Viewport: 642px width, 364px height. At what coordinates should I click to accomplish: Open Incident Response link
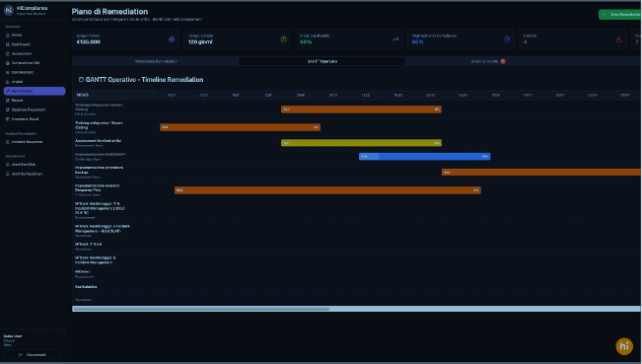tap(34, 142)
